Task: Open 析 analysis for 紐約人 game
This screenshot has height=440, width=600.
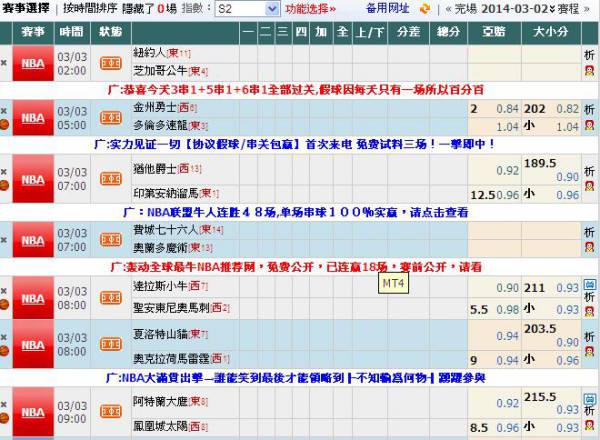Action: [589, 55]
